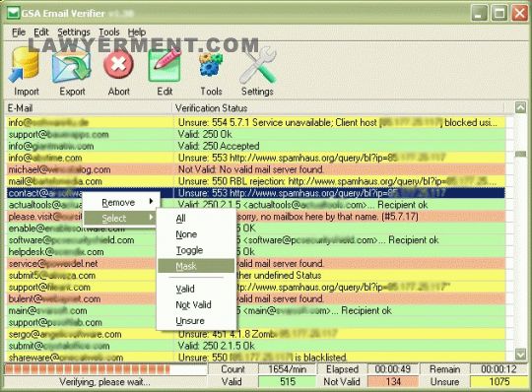Screen dimensions: 532x392
Task: Click the elapsed time 00:00:49
Action: click(393, 369)
